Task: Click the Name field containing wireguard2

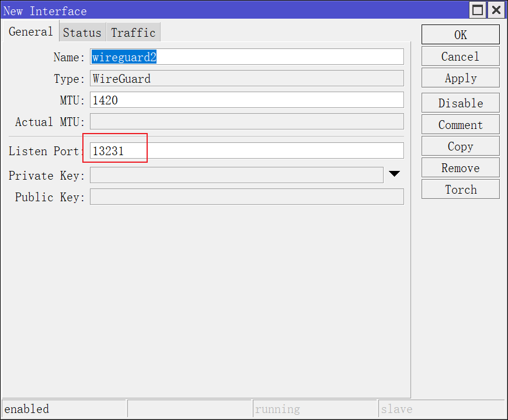Action: point(246,57)
